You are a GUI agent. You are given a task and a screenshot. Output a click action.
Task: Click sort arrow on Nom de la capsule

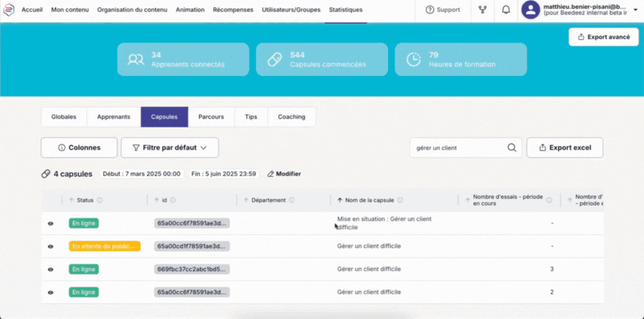point(339,200)
